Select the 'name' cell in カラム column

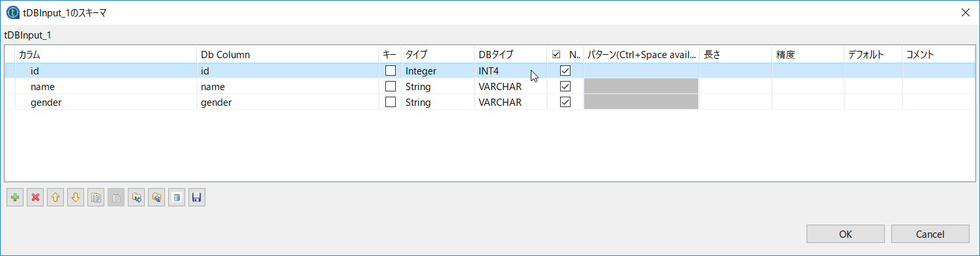click(106, 86)
